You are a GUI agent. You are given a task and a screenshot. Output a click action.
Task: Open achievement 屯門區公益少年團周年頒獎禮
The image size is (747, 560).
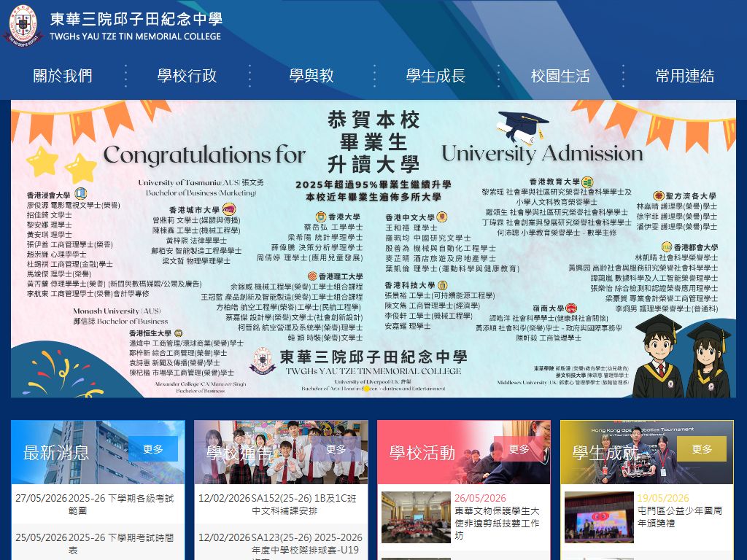(680, 517)
